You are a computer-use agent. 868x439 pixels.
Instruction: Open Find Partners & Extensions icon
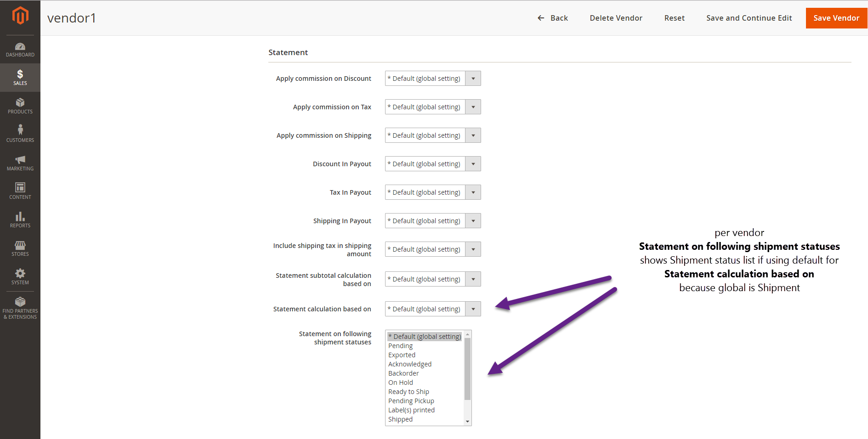[x=20, y=302]
